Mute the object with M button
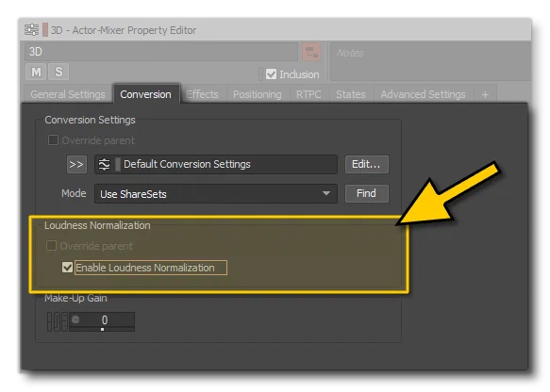 [x=36, y=73]
